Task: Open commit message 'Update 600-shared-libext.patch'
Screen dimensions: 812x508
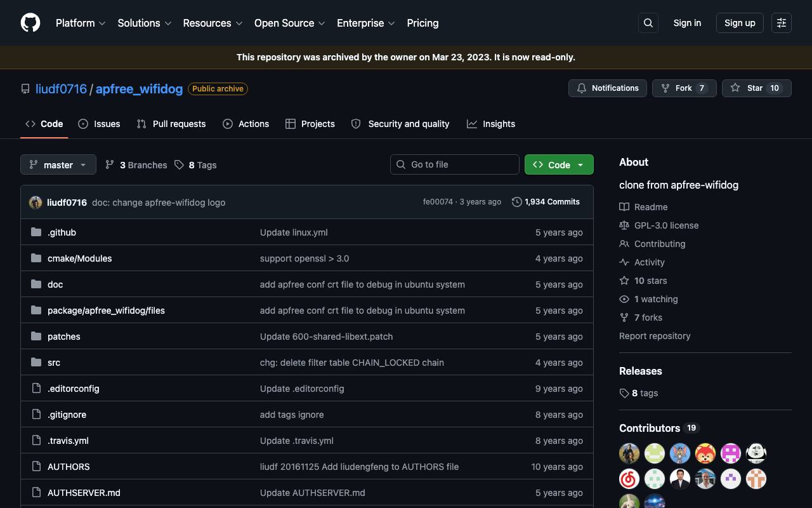Action: 326,337
